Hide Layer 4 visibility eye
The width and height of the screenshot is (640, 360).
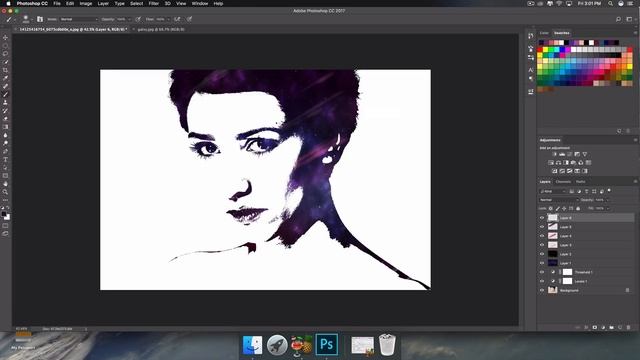tap(542, 236)
